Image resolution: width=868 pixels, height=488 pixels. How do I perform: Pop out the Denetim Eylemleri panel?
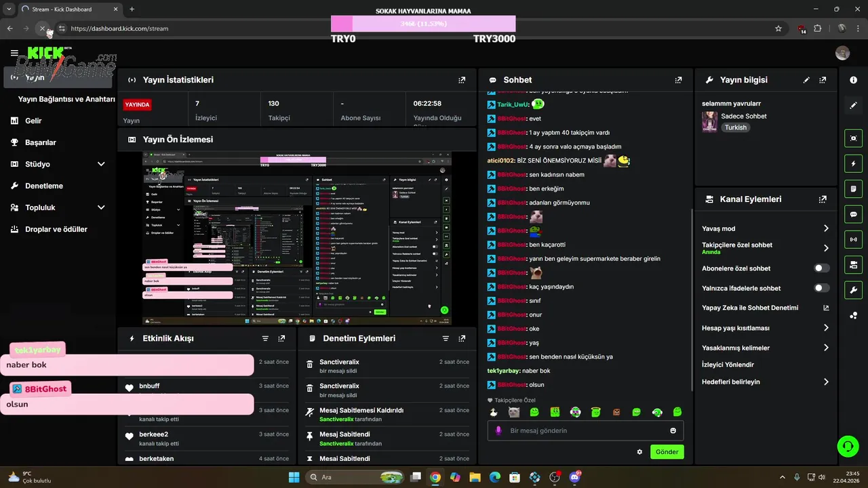(462, 338)
